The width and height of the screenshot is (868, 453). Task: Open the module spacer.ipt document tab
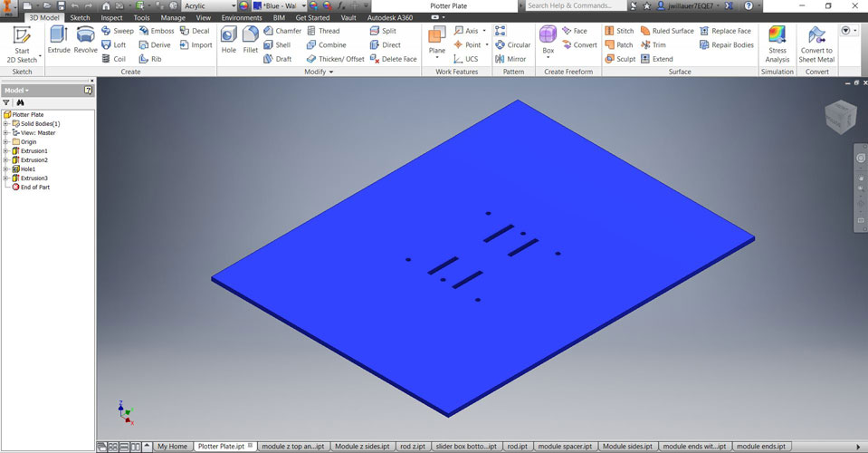coord(565,447)
